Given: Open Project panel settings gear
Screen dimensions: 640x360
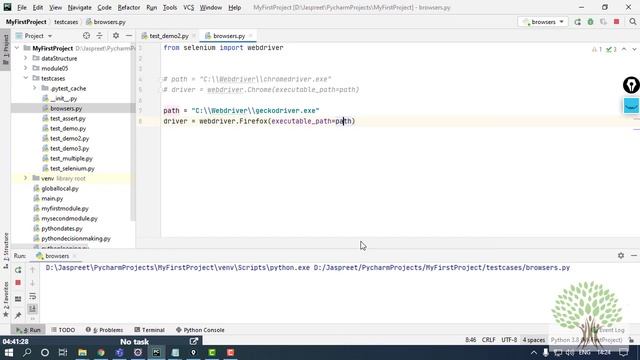Looking at the screenshot, I should tap(116, 36).
